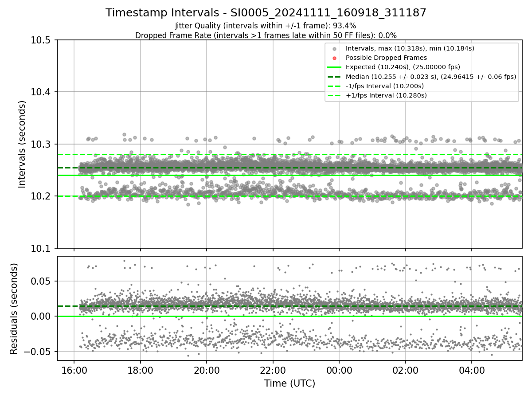Image resolution: width=532 pixels, height=399 pixels.
Task: Click legend entry "Expected (10.240s), (25.00000 fps)"
Action: pyautogui.click(x=403, y=67)
